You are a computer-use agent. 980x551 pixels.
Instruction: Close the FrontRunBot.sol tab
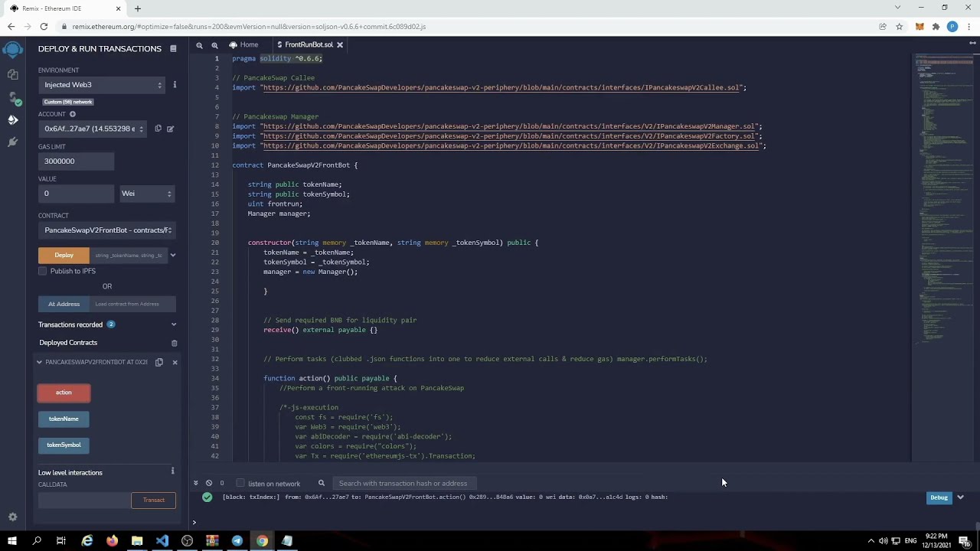click(x=340, y=45)
